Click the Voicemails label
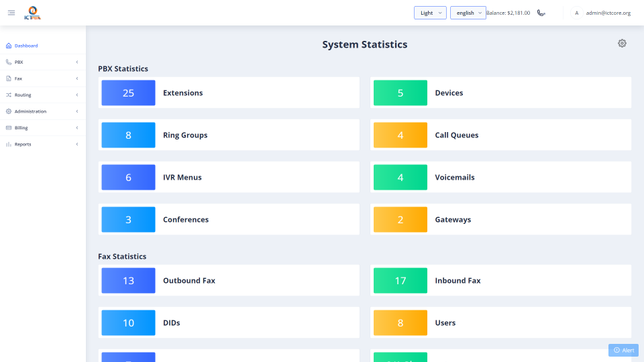Image resolution: width=644 pixels, height=362 pixels. click(x=455, y=177)
